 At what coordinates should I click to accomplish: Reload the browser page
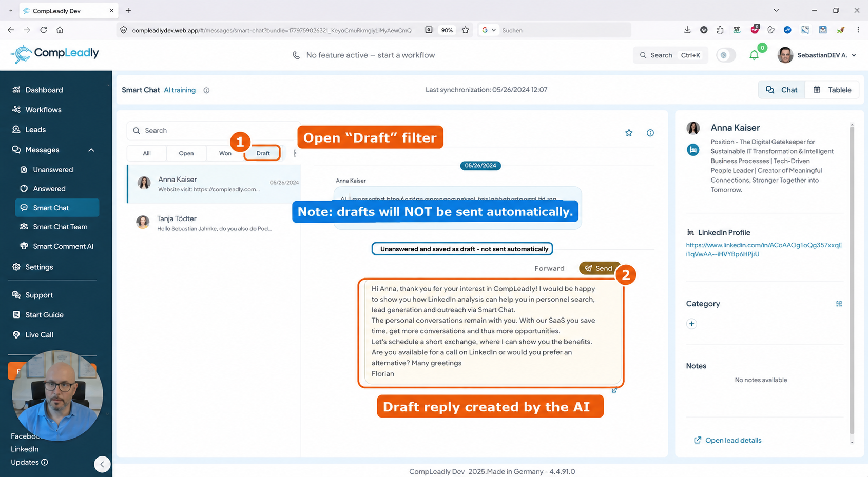click(x=44, y=30)
